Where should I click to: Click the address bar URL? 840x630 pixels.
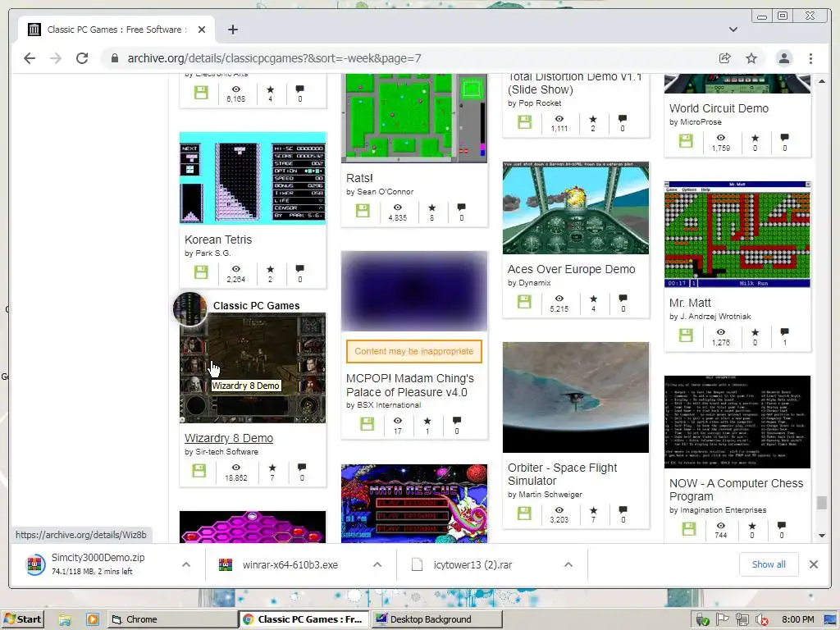274,58
